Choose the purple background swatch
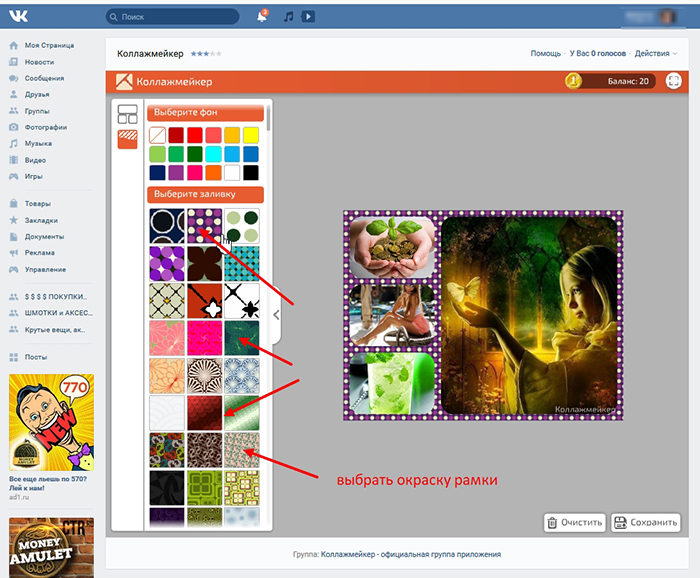 pyautogui.click(x=176, y=172)
